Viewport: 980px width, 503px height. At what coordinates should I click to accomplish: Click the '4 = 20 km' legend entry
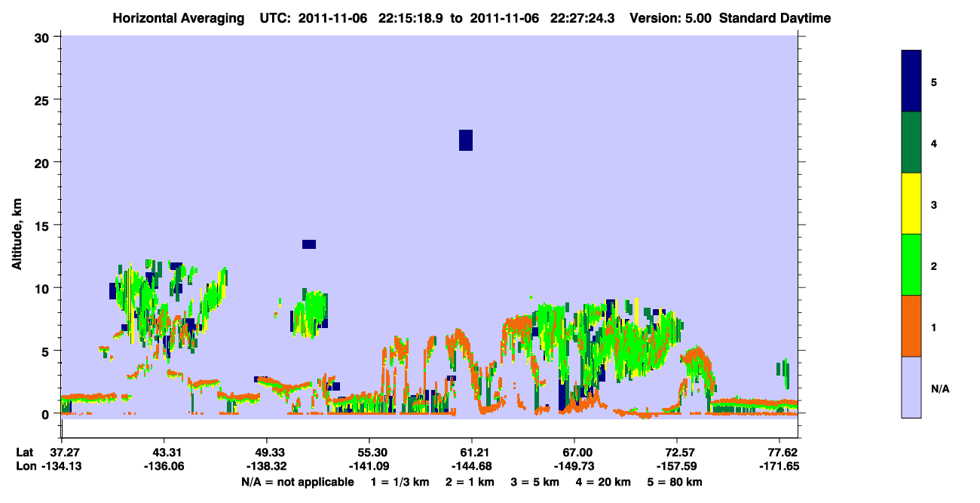pyautogui.click(x=603, y=482)
